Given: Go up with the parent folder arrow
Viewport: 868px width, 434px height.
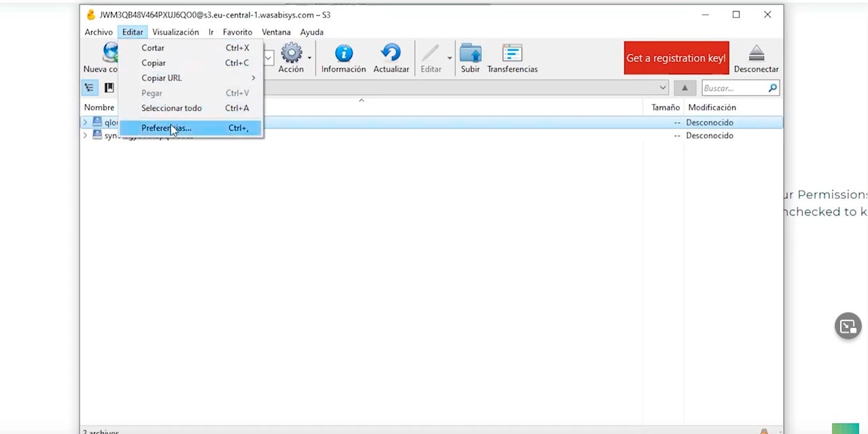Looking at the screenshot, I should point(685,88).
